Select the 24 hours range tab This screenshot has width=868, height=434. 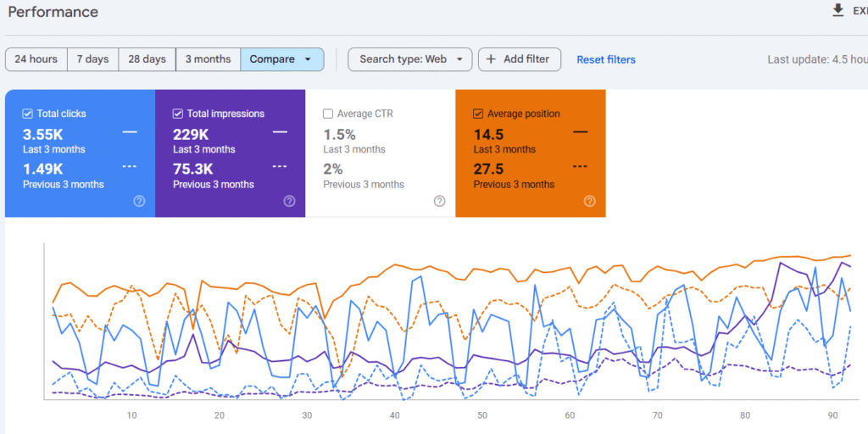point(36,59)
